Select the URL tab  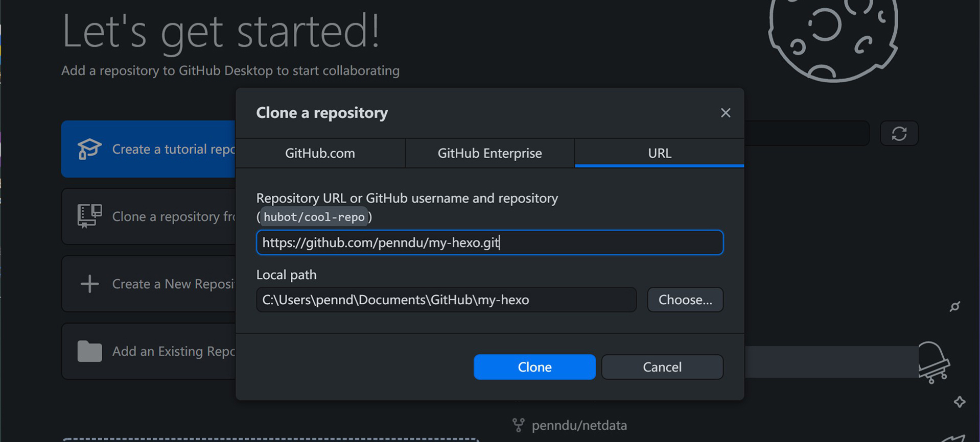(659, 153)
